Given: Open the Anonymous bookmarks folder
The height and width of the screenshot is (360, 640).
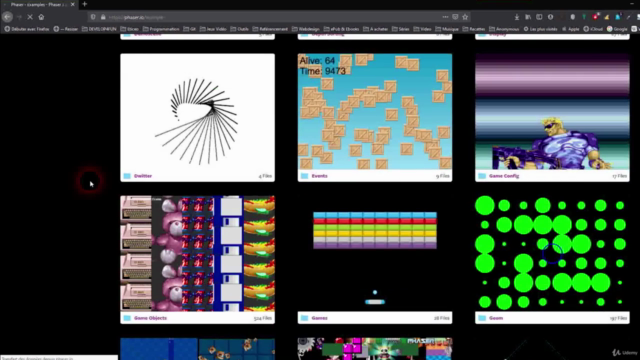Looking at the screenshot, I should click(x=504, y=29).
